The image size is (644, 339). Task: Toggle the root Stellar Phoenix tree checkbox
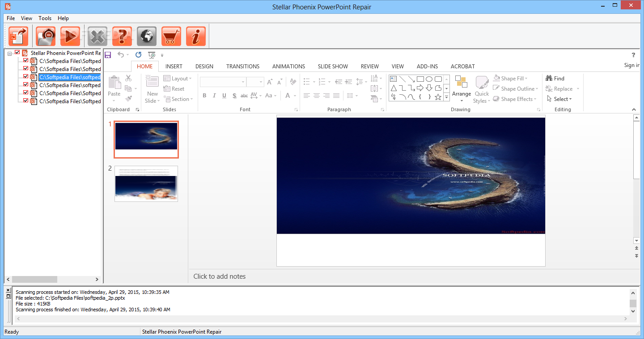coord(17,53)
